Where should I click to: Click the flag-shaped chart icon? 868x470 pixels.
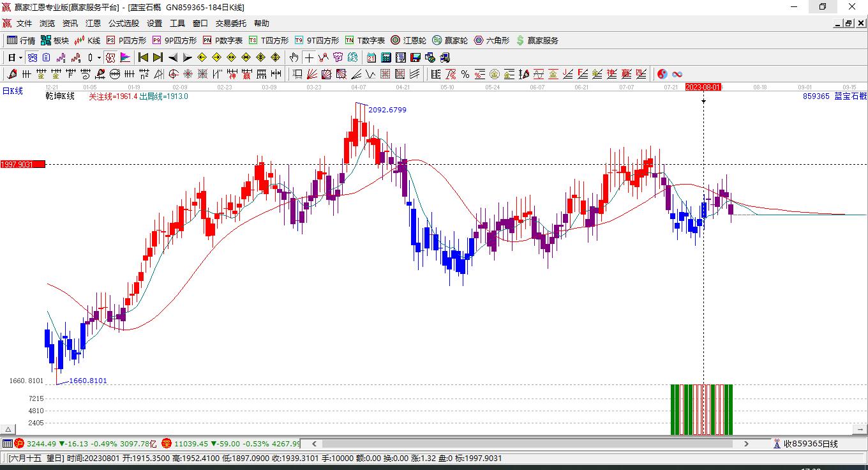click(125, 57)
